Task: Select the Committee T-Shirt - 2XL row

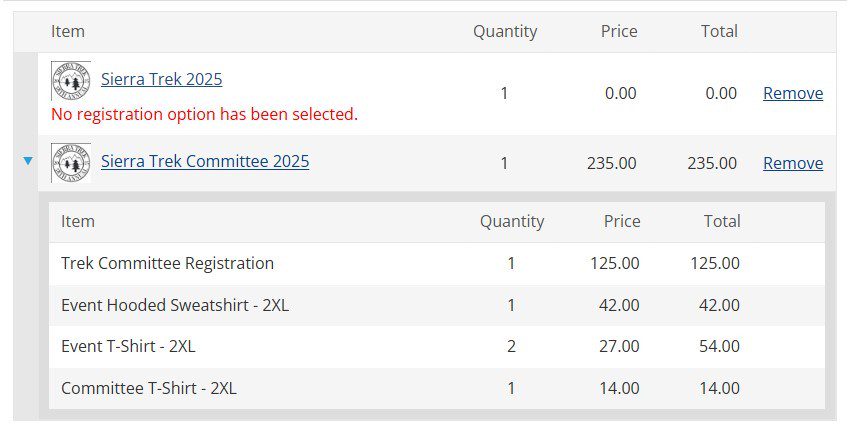Action: (437, 388)
